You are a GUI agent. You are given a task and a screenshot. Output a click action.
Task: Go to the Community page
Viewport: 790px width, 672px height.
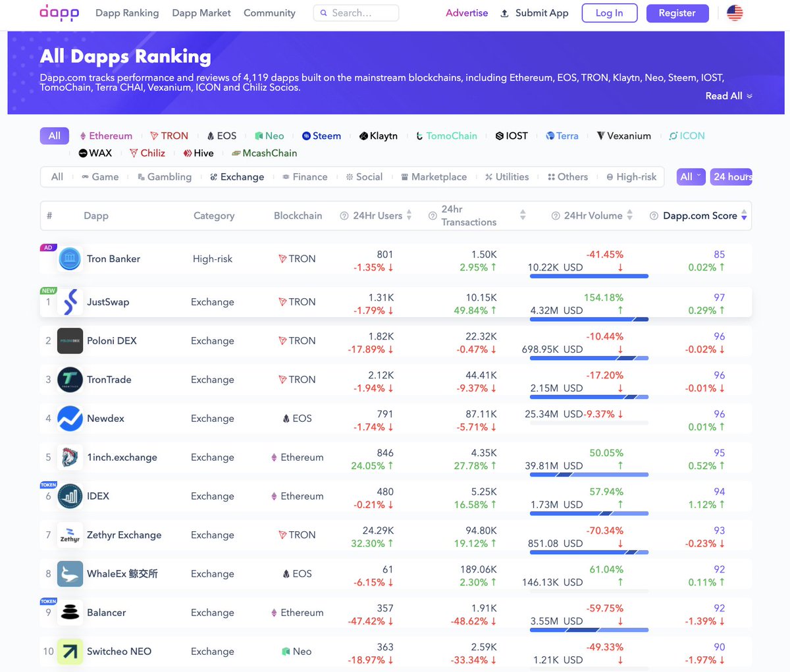(269, 13)
